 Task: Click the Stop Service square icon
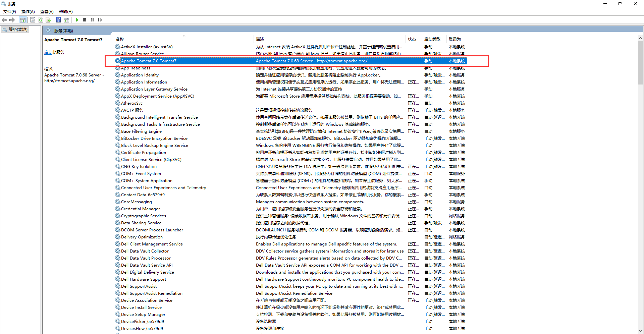click(85, 20)
